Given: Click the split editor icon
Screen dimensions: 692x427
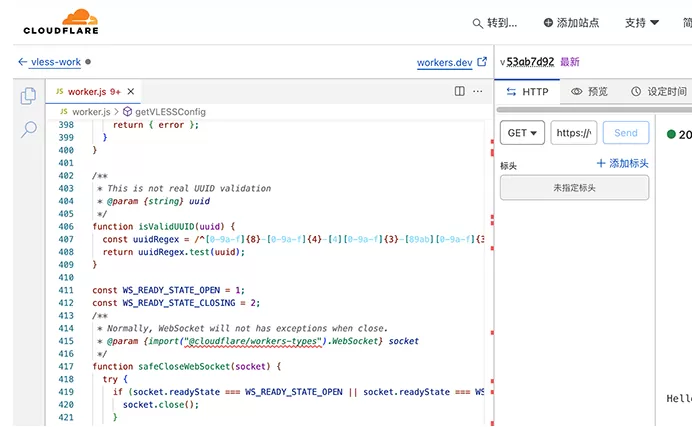Looking at the screenshot, I should click(x=459, y=91).
